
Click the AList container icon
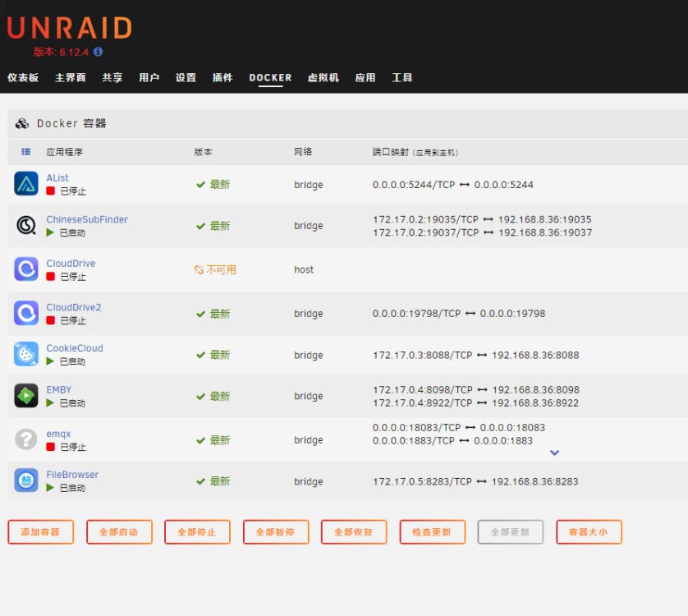(x=26, y=183)
